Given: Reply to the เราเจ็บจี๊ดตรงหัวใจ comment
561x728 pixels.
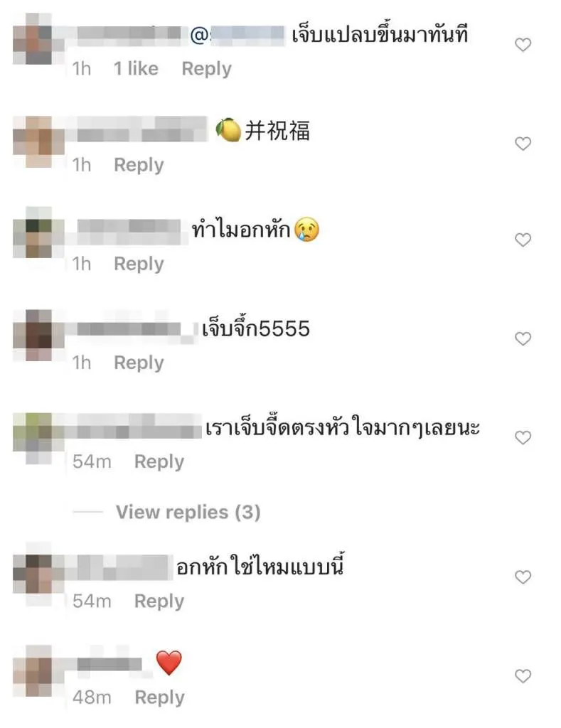Looking at the screenshot, I should [159, 461].
